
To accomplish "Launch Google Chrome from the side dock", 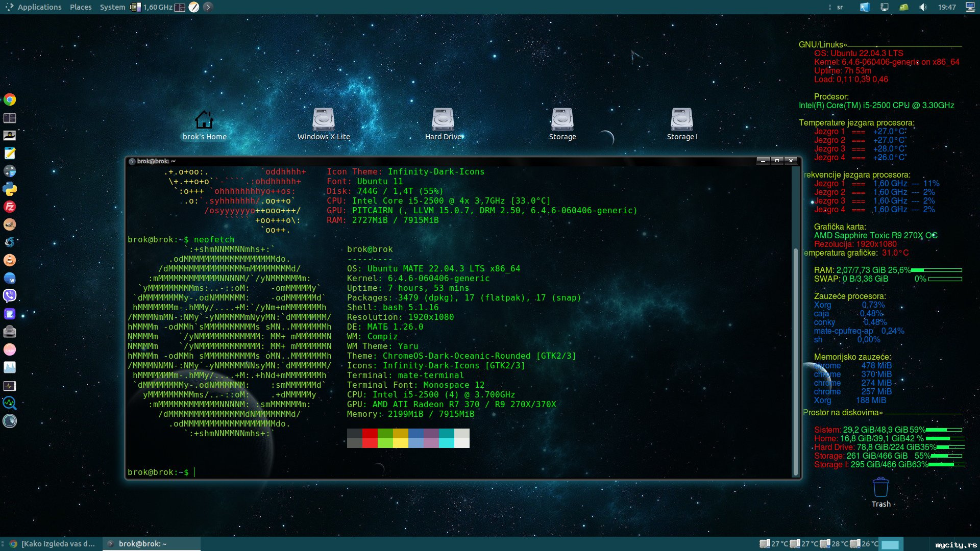I will 10,100.
